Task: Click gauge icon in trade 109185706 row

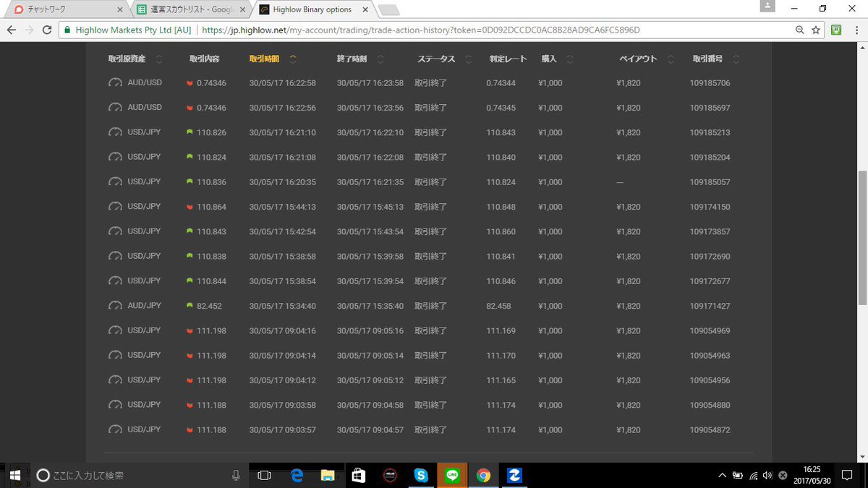Action: pyautogui.click(x=115, y=83)
